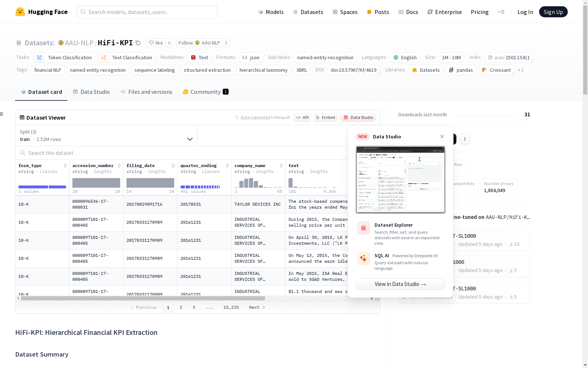
Task: Click View in Data Studio button
Action: [401, 284]
